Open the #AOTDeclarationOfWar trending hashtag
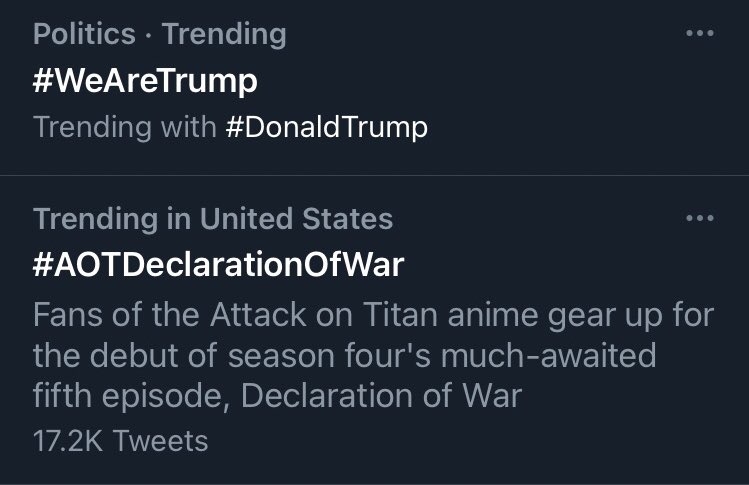The image size is (749, 485). [x=218, y=265]
